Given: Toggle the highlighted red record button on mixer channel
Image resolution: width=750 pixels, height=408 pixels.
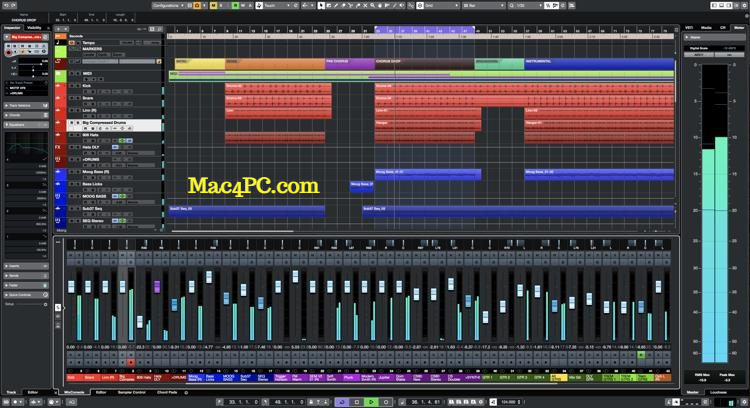Looking at the screenshot, I should [131, 363].
